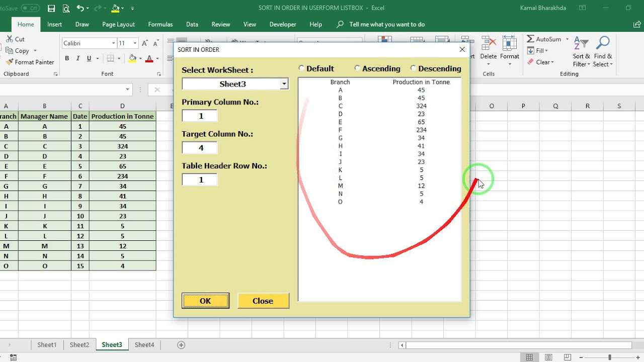Image resolution: width=644 pixels, height=362 pixels.
Task: Open Print Preview from Quick Access Toolbar
Action: point(66,8)
